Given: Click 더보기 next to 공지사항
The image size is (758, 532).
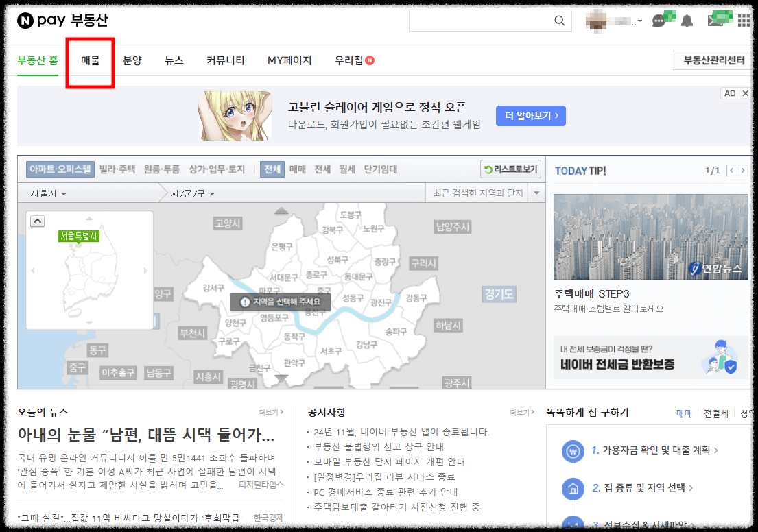Looking at the screenshot, I should click(x=522, y=412).
